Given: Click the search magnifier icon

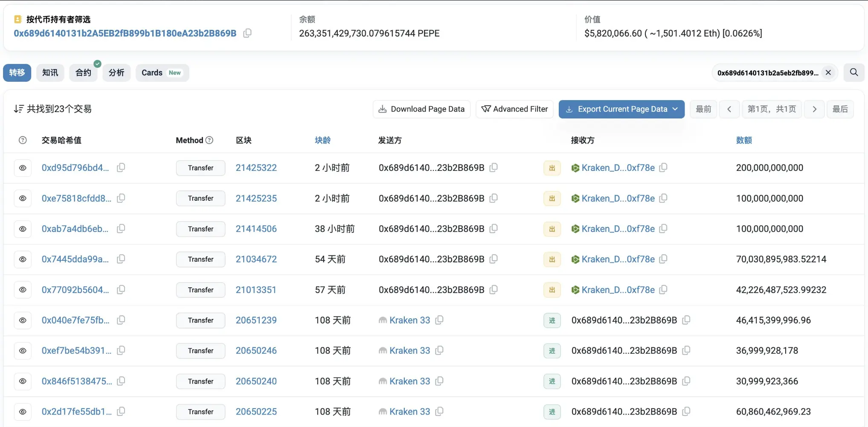Looking at the screenshot, I should tap(853, 72).
